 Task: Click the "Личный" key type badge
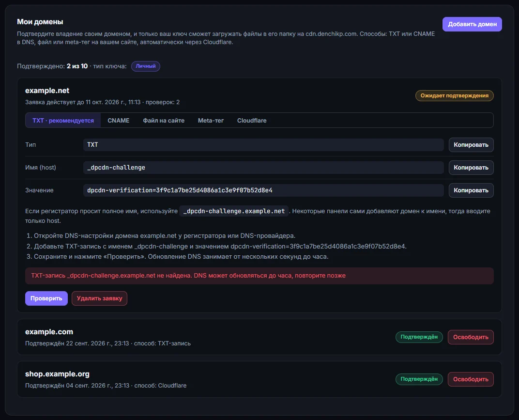[x=146, y=66]
